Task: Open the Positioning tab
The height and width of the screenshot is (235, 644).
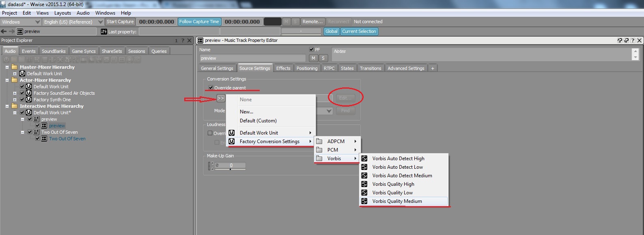Action: click(307, 68)
